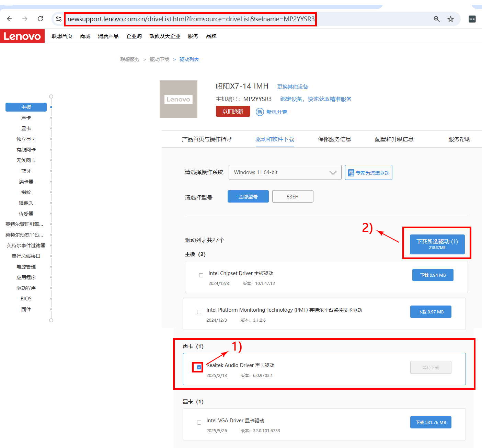Check the Intel Chipset Driver checkbox
This screenshot has width=482, height=448.
pos(201,275)
